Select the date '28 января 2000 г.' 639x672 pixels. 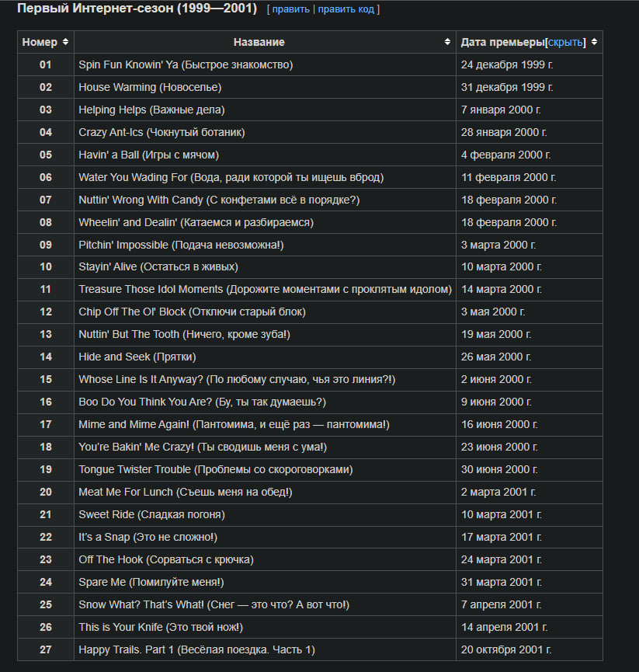[x=504, y=132]
